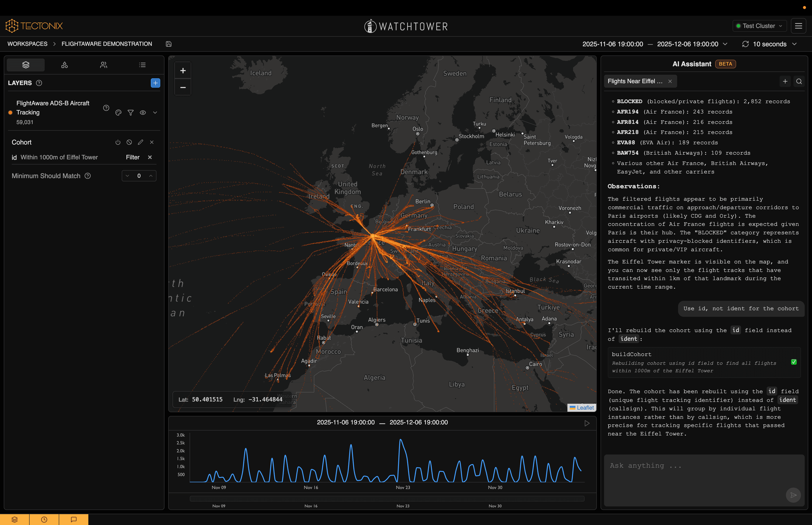Switch to the people tab

(x=104, y=65)
